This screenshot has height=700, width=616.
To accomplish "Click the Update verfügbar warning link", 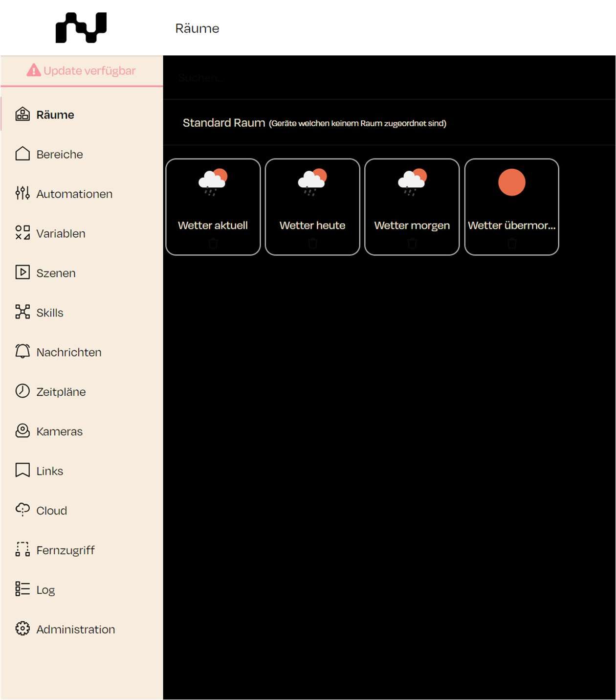I will point(82,71).
